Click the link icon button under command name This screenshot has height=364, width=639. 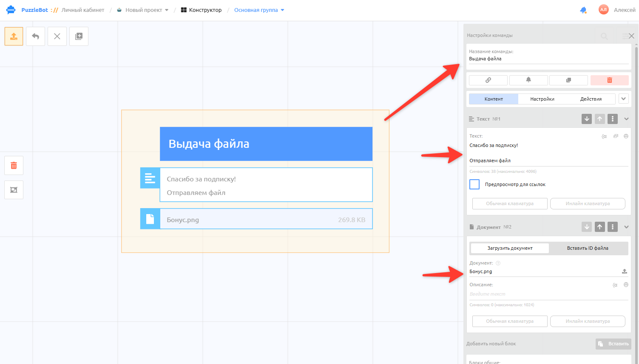(488, 80)
